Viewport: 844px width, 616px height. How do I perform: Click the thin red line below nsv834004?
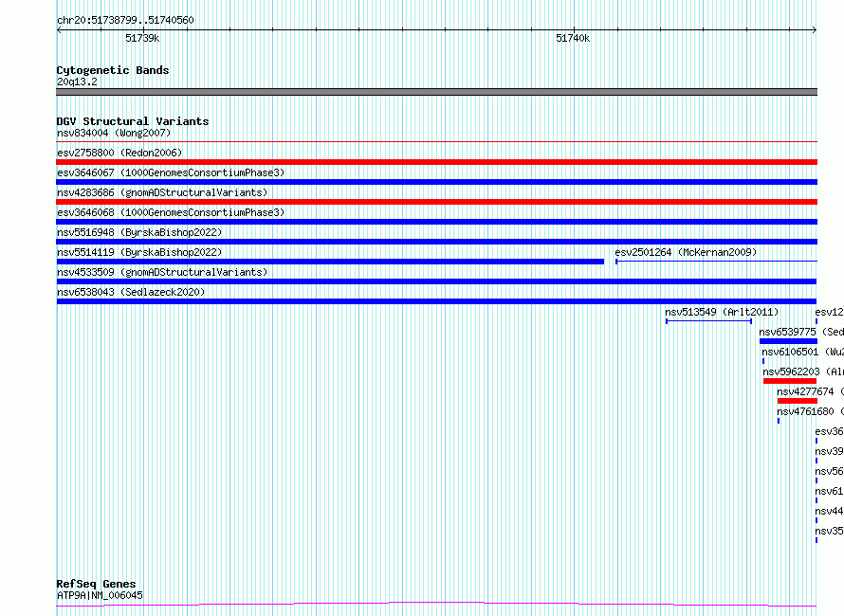[x=436, y=142]
